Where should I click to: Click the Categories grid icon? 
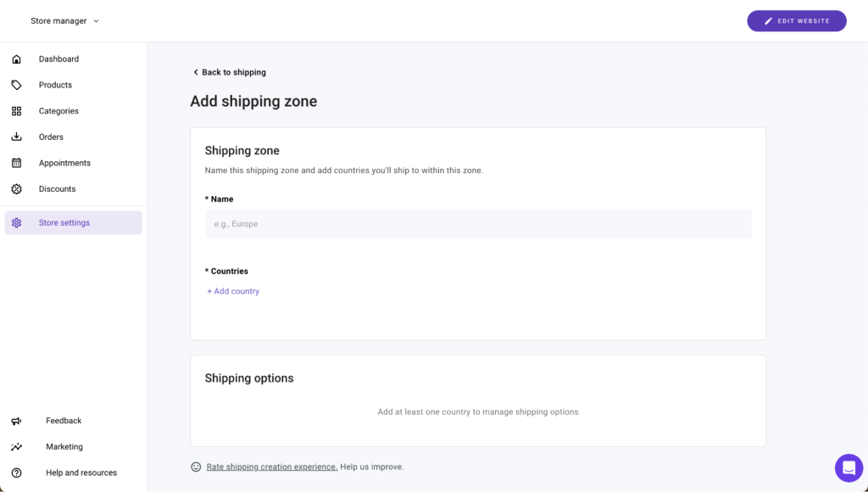point(17,110)
